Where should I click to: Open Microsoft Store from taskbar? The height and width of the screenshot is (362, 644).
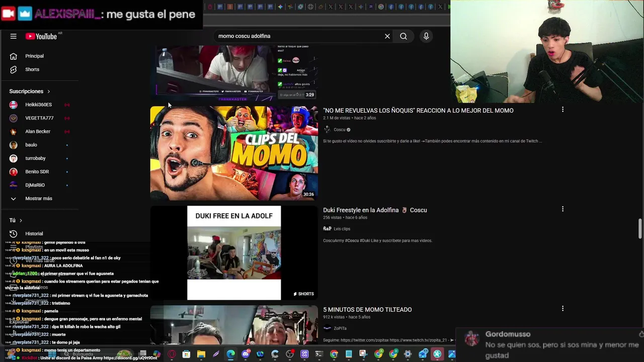(x=186, y=354)
